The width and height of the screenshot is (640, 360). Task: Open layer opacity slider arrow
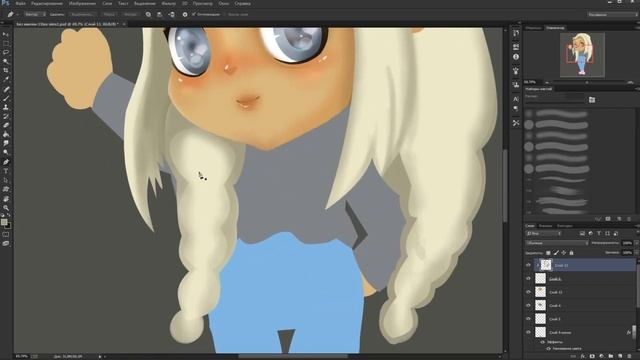[x=637, y=243]
